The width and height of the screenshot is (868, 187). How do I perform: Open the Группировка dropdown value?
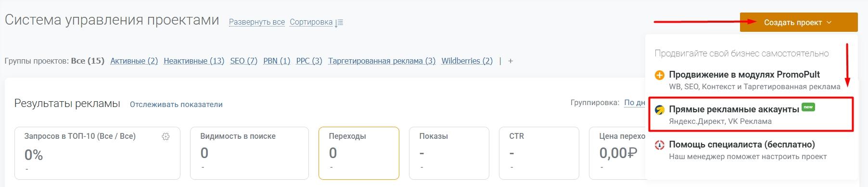[634, 103]
